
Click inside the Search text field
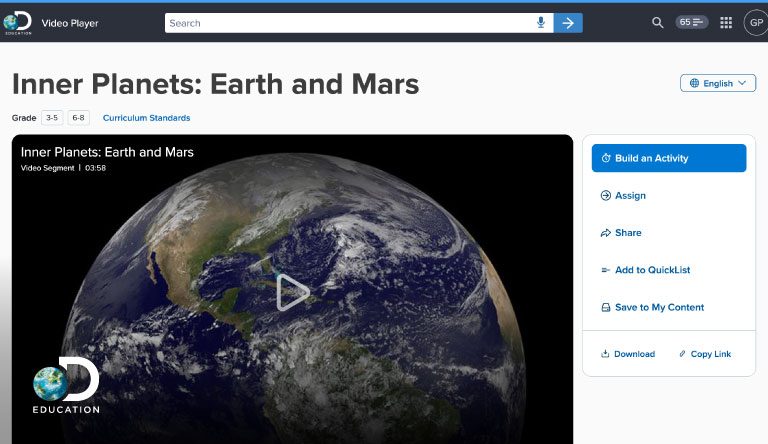[x=350, y=23]
